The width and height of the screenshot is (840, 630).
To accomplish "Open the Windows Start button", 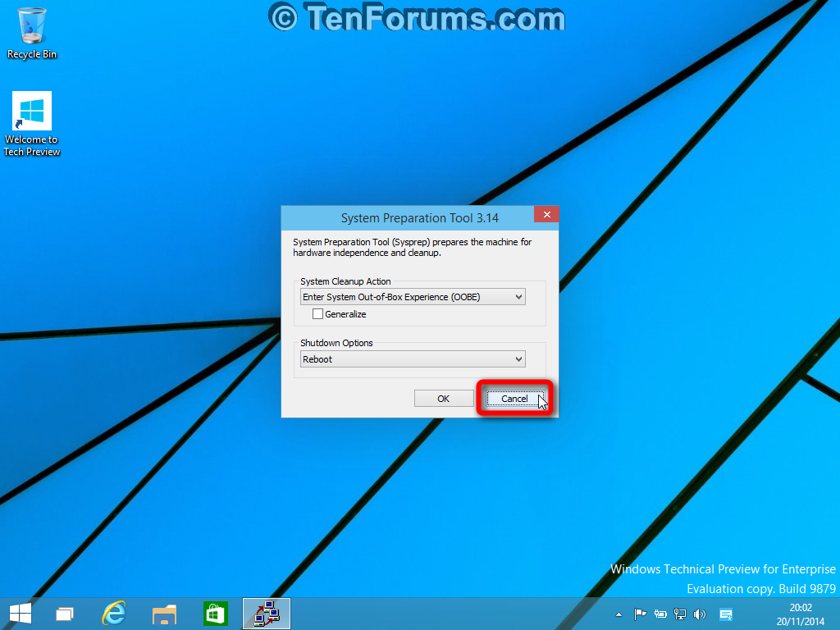I will tap(21, 614).
